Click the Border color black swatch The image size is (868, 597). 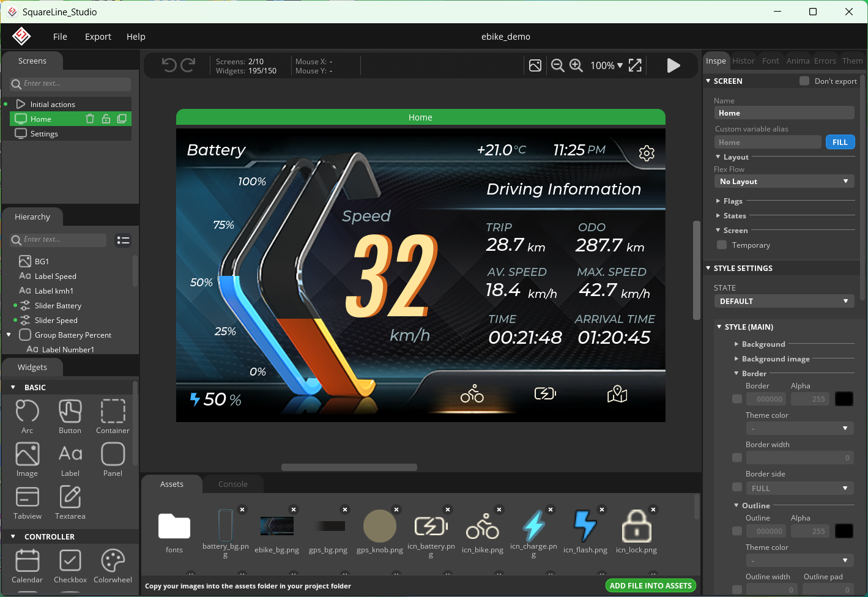844,399
